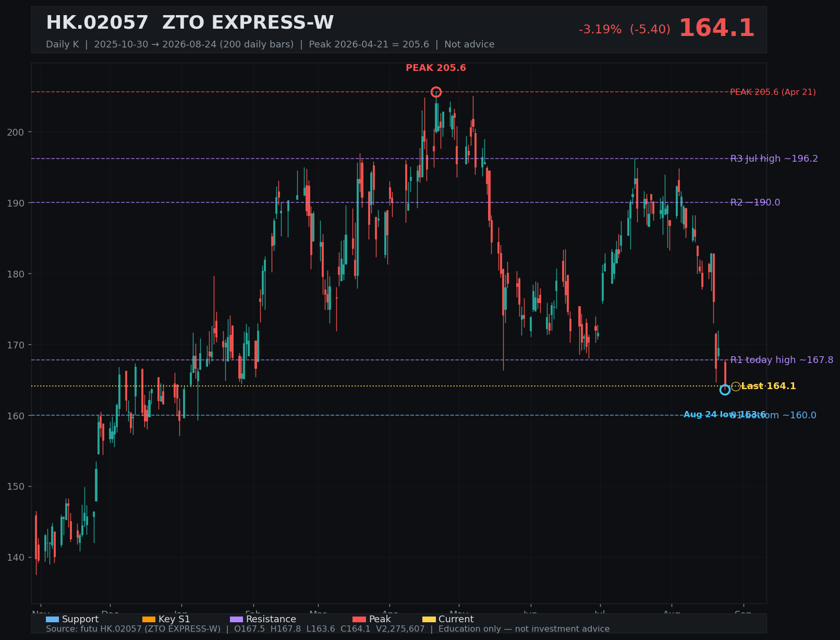Image resolution: width=840 pixels, height=640 pixels.
Task: Click the 'PEAK 205.6 (Apr 21)' line label
Action: click(x=773, y=92)
